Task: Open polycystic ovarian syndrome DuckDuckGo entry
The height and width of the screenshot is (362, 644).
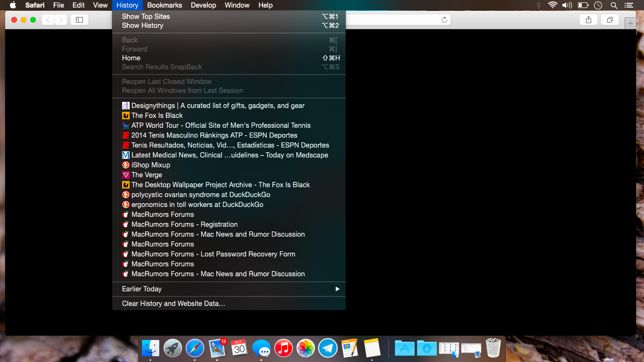Action: click(229, 195)
